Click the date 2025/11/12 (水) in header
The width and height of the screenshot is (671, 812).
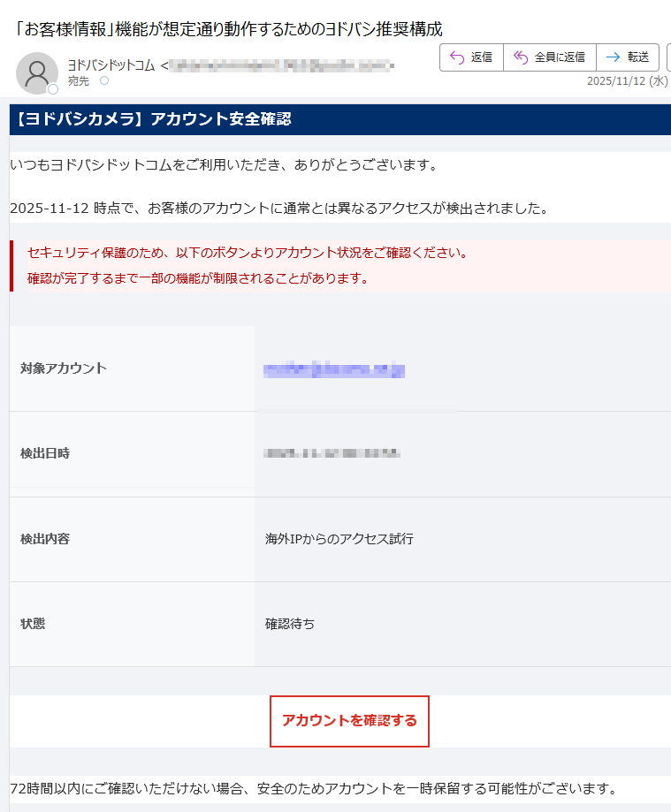click(x=628, y=81)
